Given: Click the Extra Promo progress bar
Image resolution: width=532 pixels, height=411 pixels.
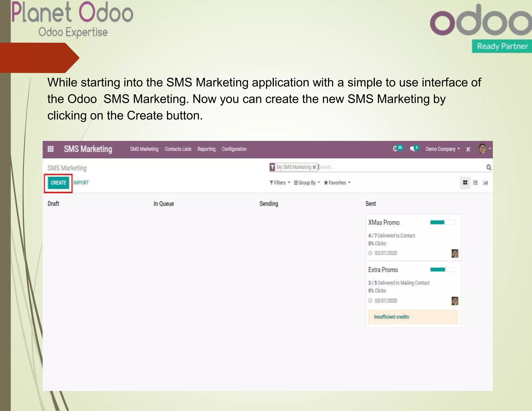Looking at the screenshot, I should [x=443, y=270].
